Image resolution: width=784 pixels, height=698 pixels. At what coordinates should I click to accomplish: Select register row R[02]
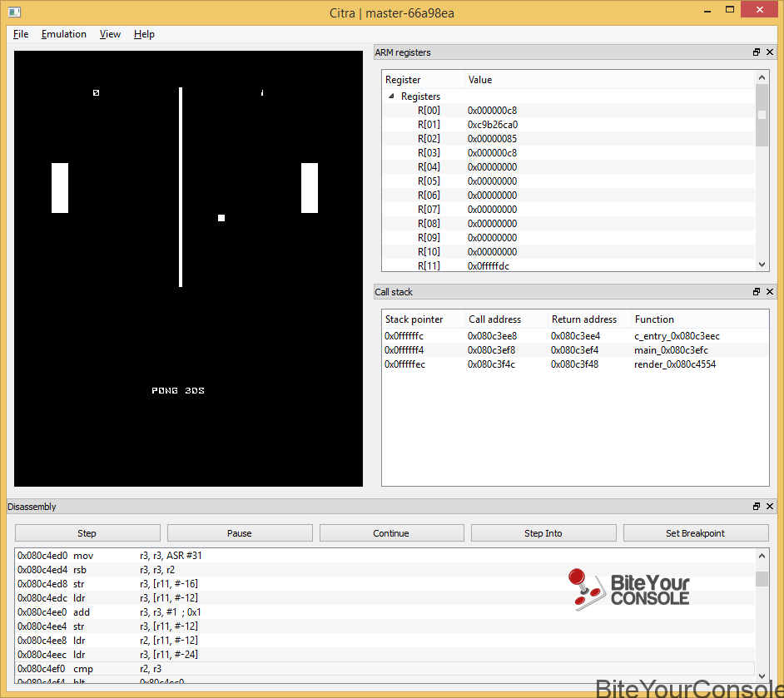(568, 138)
